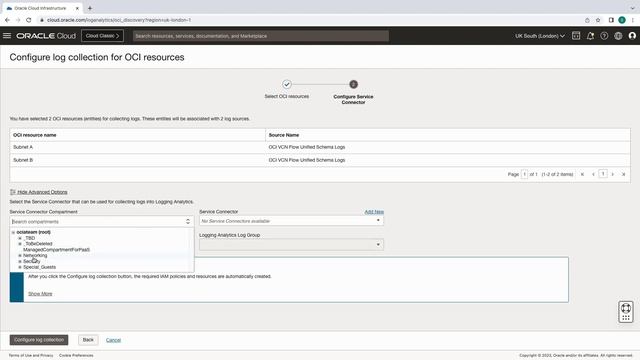
Task: Go to next page of table
Action: [613, 174]
